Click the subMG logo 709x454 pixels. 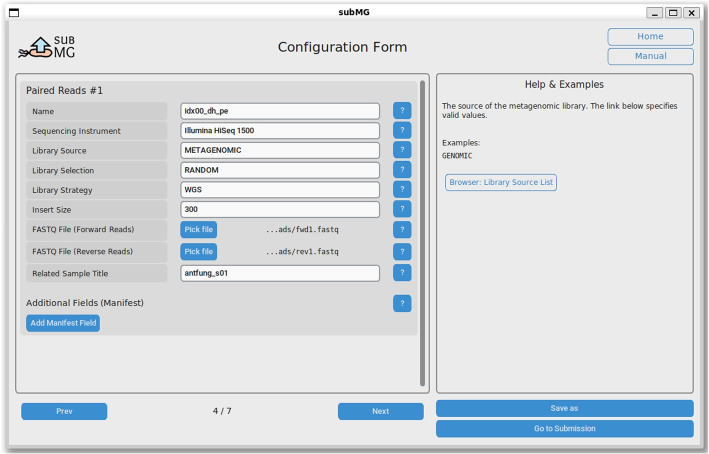(x=48, y=47)
